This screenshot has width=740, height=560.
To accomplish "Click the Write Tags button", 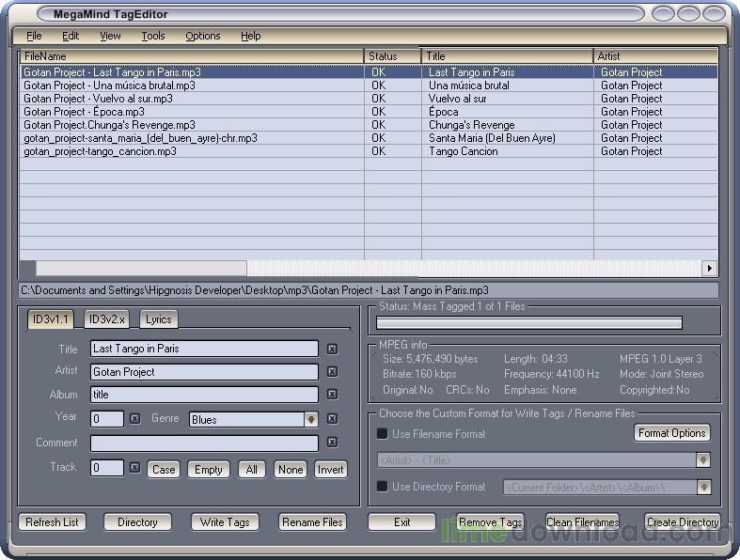I will (225, 522).
